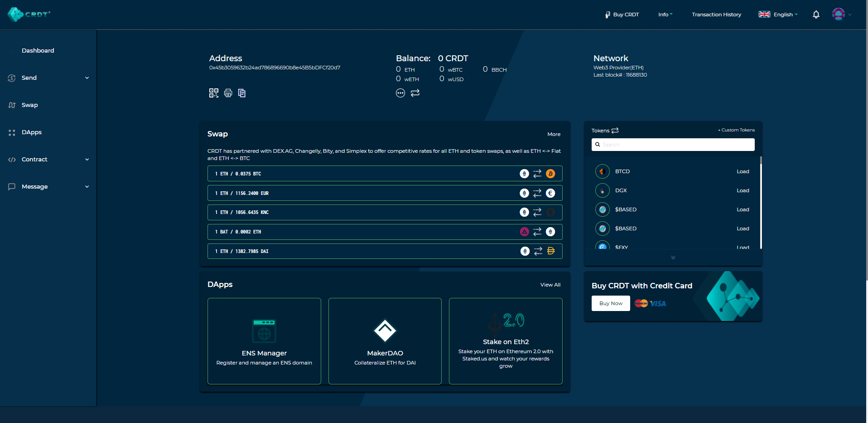868x423 pixels.
Task: Expand the Contract sidebar chevron
Action: point(87,160)
